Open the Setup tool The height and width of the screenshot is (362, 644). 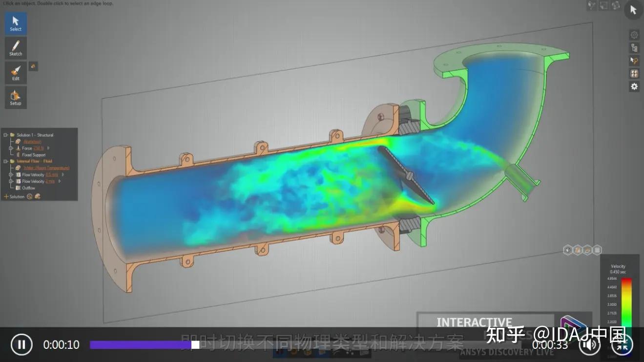(x=15, y=97)
